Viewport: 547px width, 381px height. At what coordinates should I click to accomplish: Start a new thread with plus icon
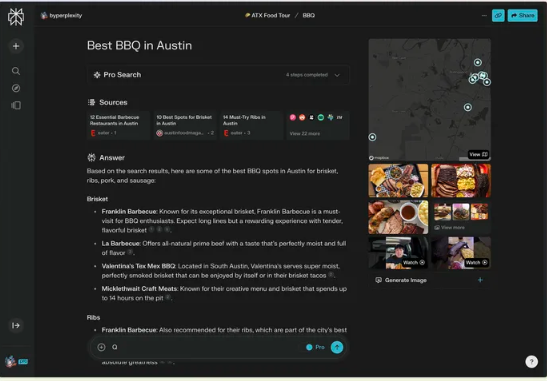click(16, 46)
